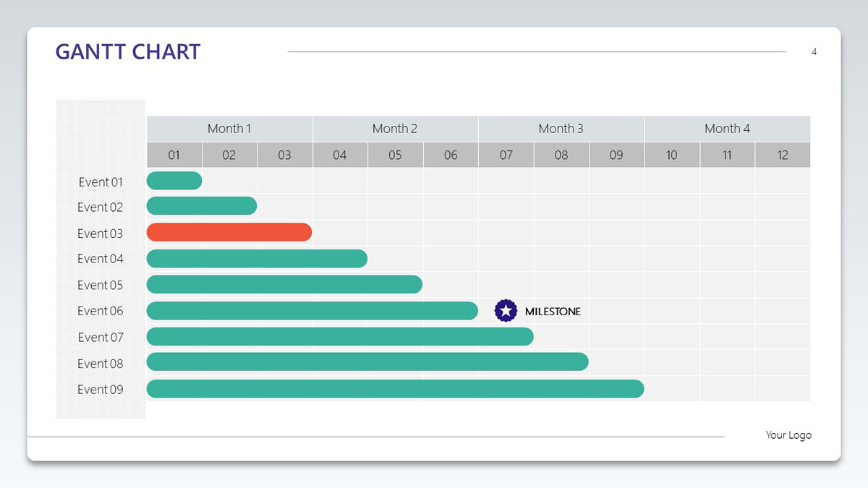The height and width of the screenshot is (488, 868).
Task: Click week column header 01
Action: pos(174,155)
